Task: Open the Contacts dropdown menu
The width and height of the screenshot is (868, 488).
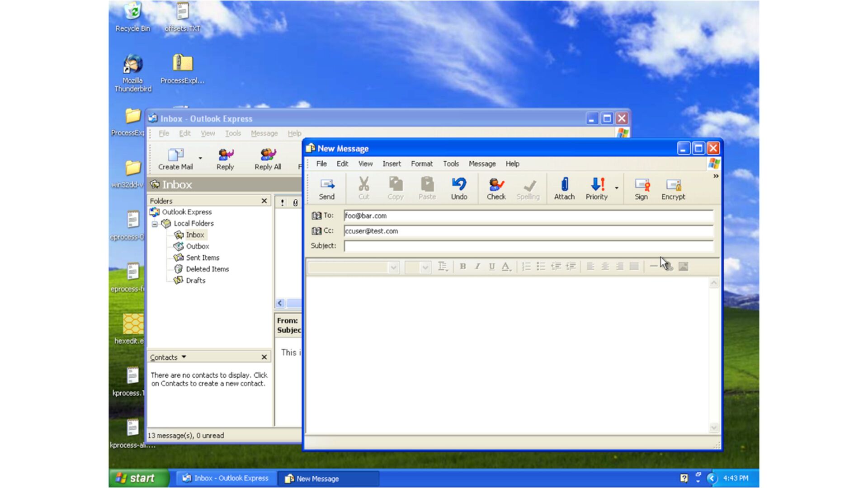Action: (x=184, y=357)
